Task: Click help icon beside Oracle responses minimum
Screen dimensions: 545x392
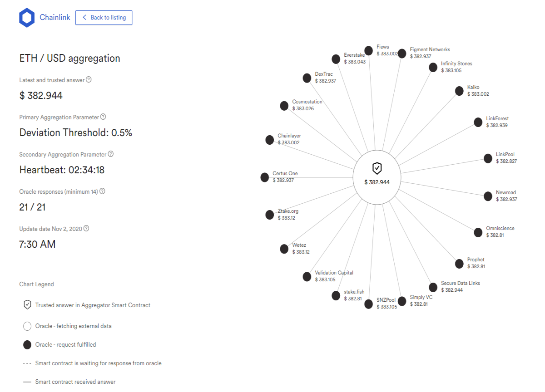Action: point(102,191)
